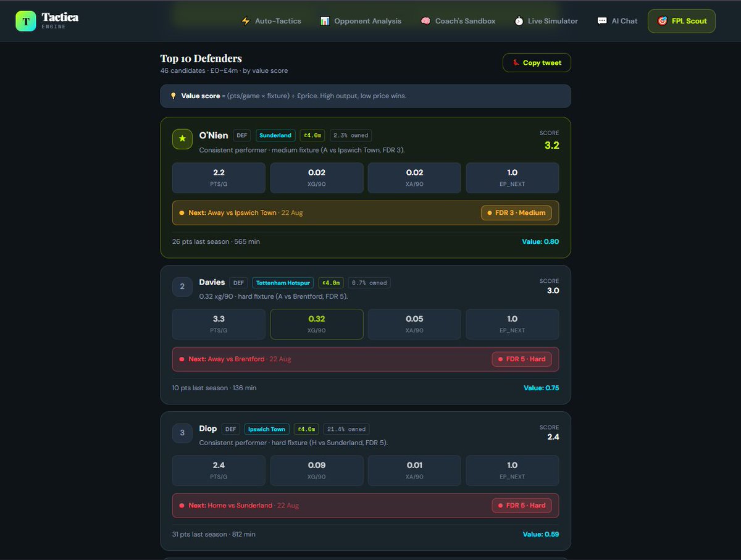Click the £4.0m price tag on O'Nien
Image resolution: width=741 pixels, height=560 pixels.
312,135
